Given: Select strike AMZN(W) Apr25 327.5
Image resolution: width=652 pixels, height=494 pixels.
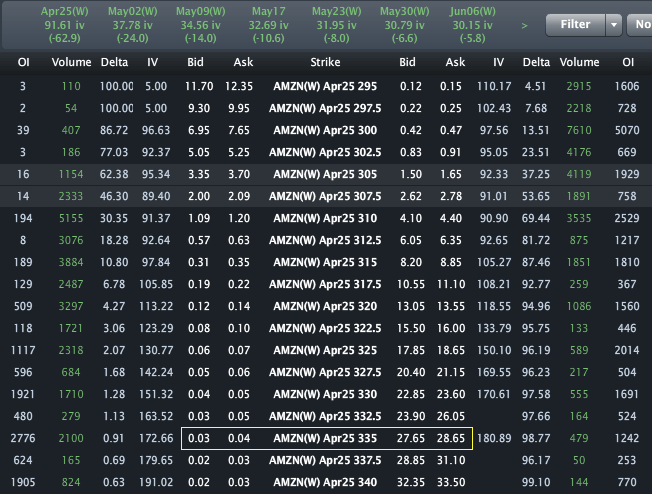Looking at the screenshot, I should [325, 373].
